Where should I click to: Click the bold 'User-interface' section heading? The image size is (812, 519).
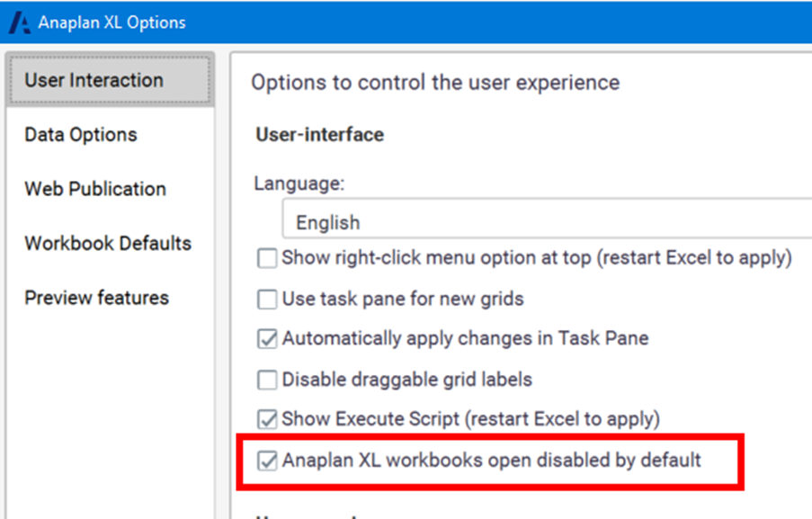[x=319, y=135]
